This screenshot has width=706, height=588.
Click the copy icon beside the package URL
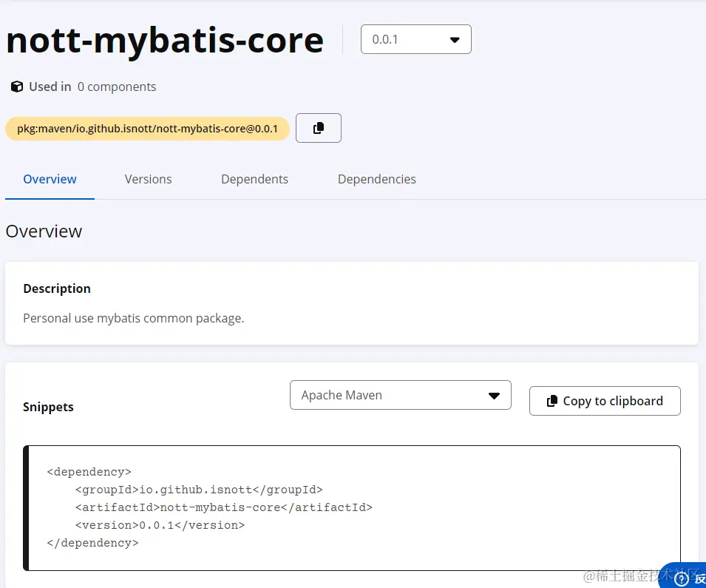[x=319, y=128]
